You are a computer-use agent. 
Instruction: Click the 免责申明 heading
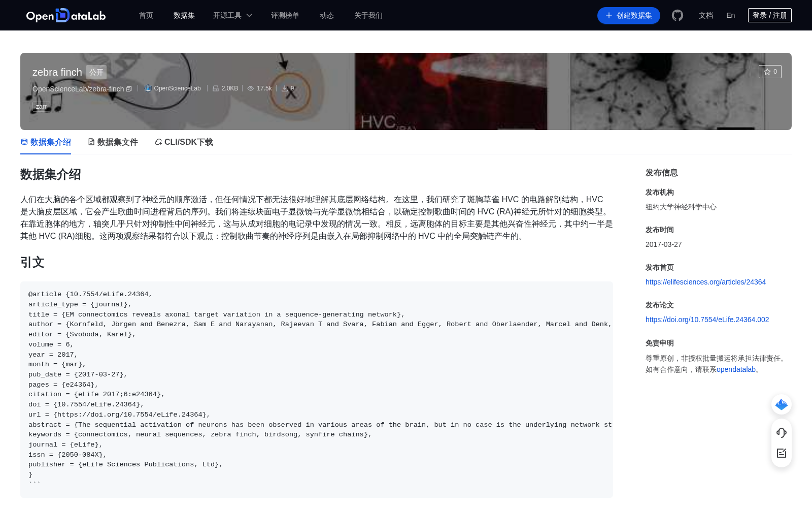[659, 343]
